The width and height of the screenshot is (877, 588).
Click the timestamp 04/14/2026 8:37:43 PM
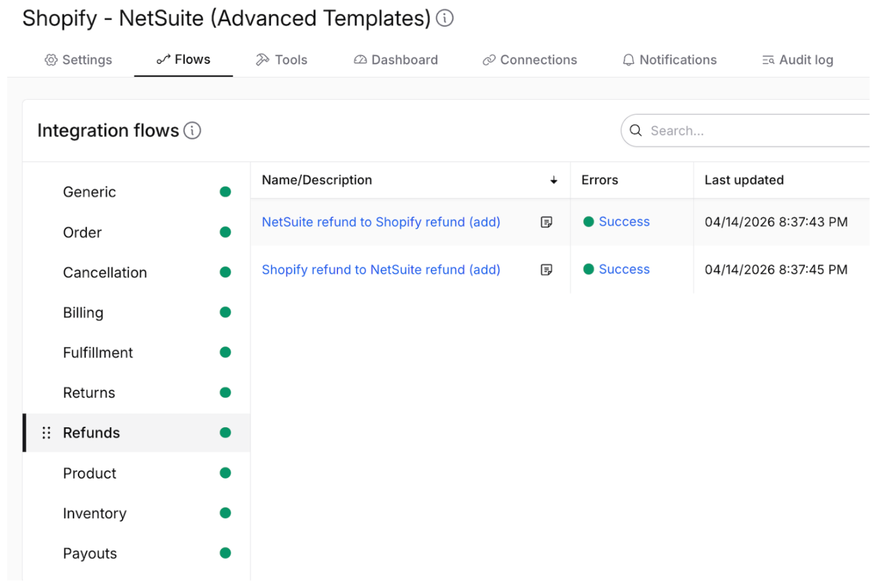pos(776,222)
